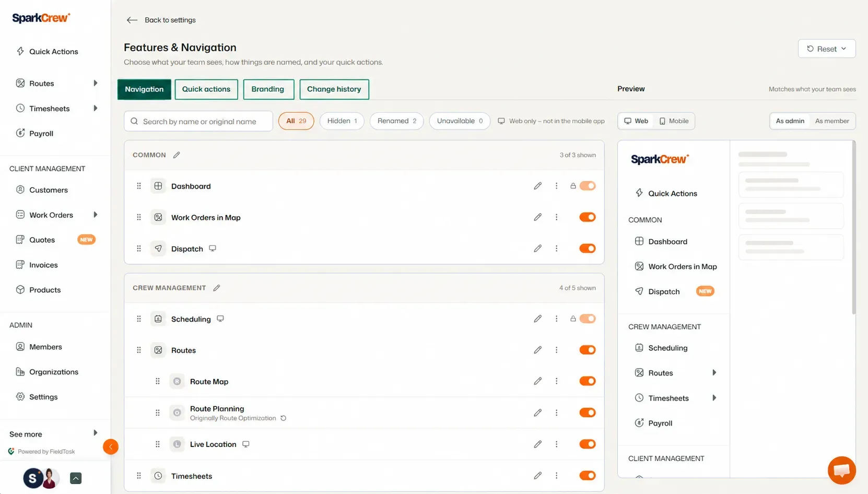Expand See more in the sidebar
This screenshot has width=868, height=494.
click(x=95, y=433)
